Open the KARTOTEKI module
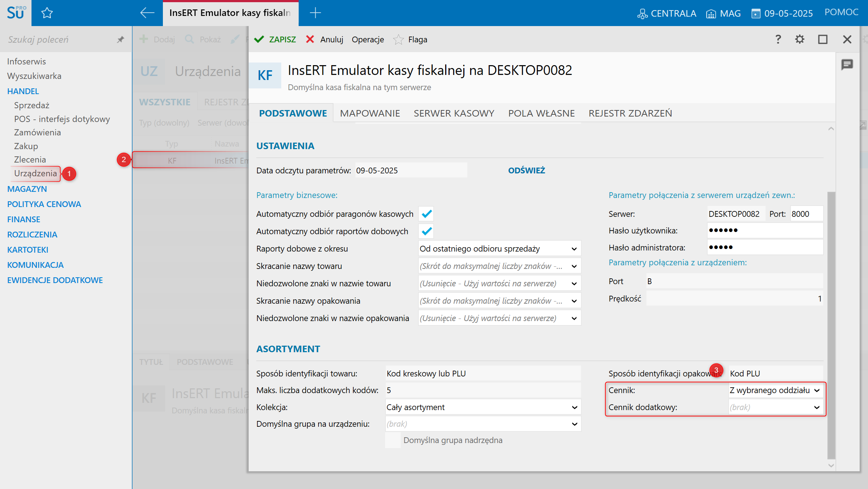868x489 pixels. 28,250
